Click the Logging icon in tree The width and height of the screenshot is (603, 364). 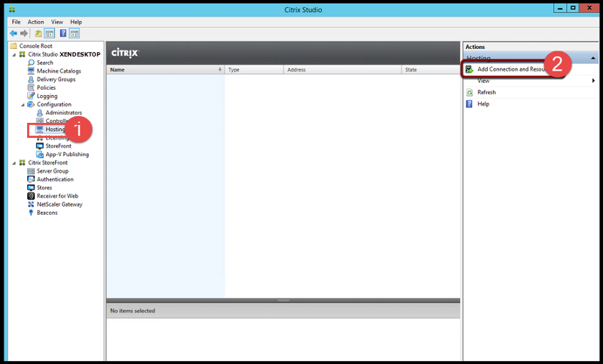pyautogui.click(x=31, y=96)
